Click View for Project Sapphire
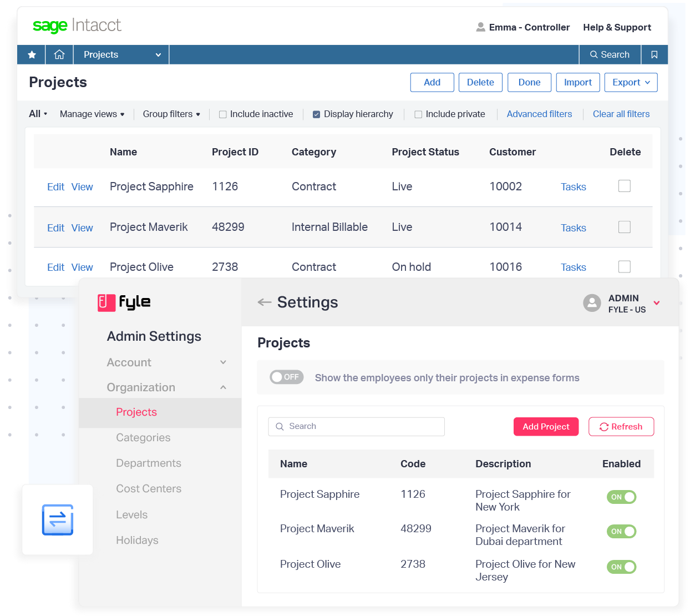The image size is (690, 616). click(x=82, y=187)
